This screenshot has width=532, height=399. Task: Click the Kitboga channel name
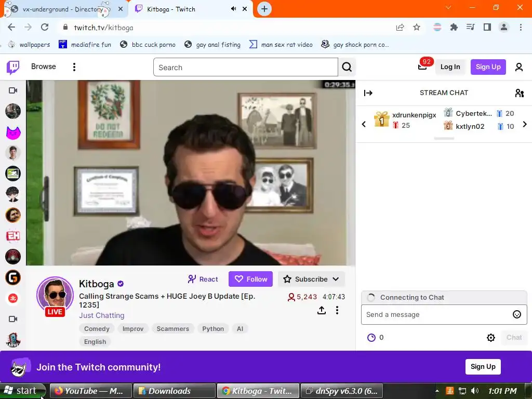coord(96,284)
